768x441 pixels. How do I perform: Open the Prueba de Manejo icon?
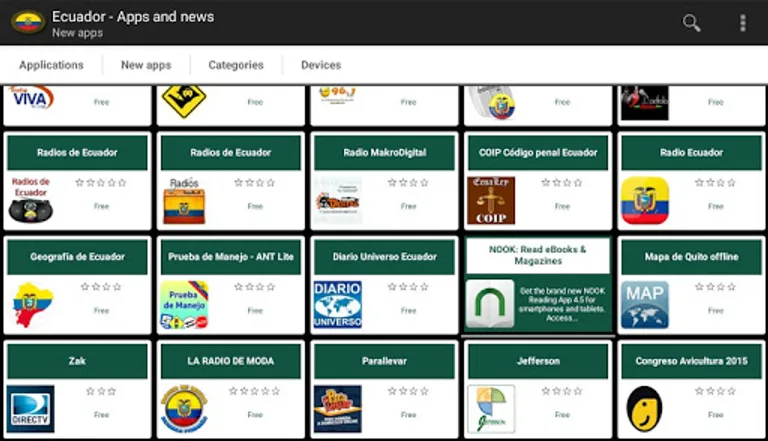click(184, 304)
